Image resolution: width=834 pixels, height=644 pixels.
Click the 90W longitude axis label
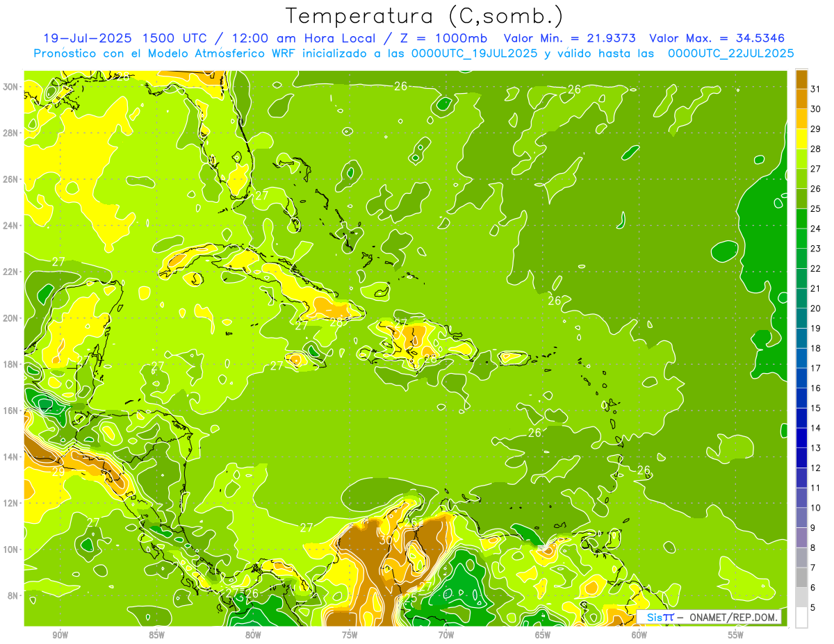coord(60,636)
